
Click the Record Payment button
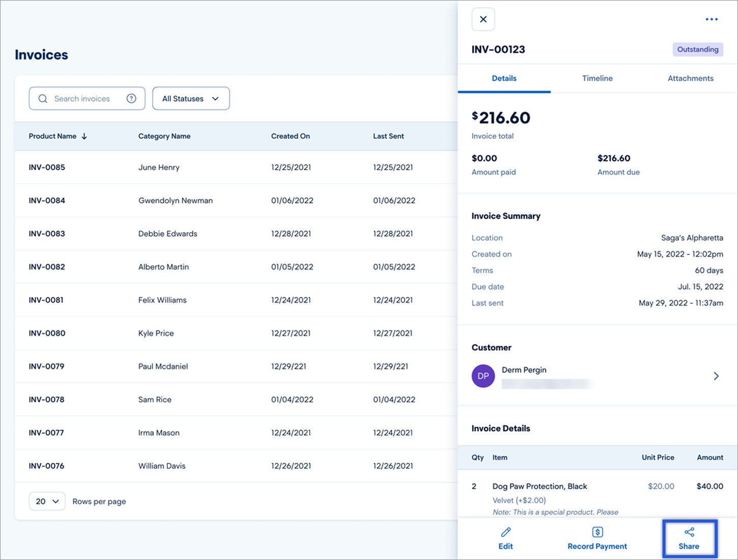(x=597, y=539)
